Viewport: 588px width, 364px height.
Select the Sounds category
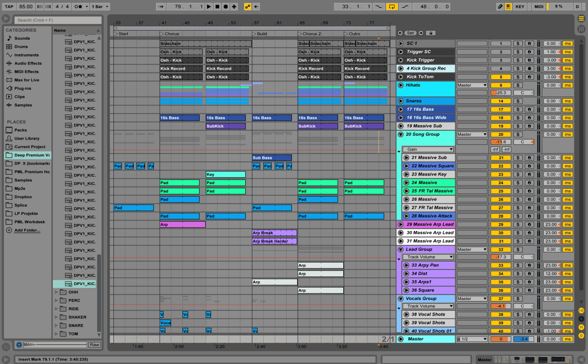pyautogui.click(x=22, y=38)
